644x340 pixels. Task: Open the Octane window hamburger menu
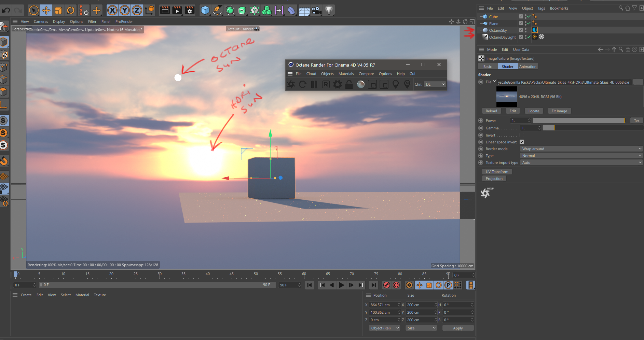tap(290, 74)
